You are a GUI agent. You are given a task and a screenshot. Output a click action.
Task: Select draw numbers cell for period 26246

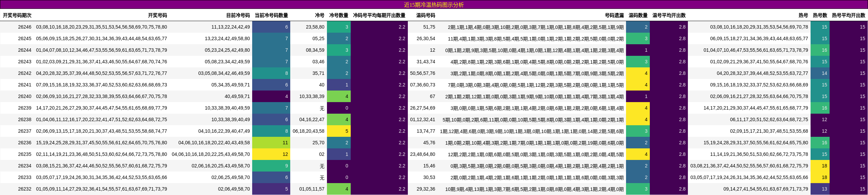pos(101,27)
